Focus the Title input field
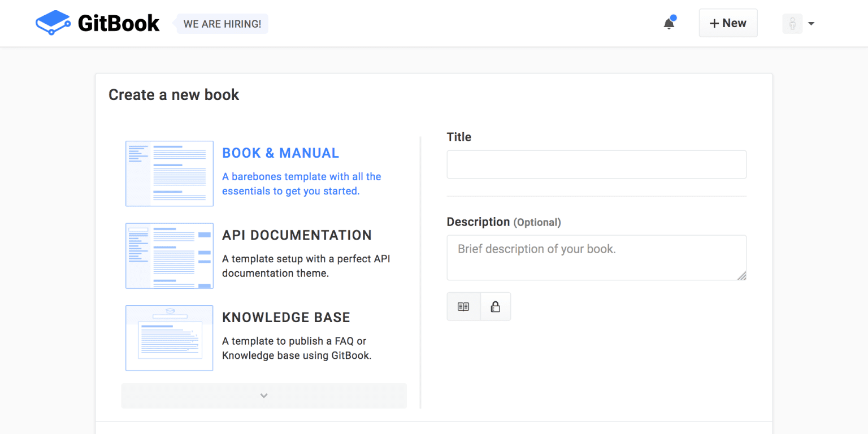Image resolution: width=868 pixels, height=434 pixels. click(596, 164)
